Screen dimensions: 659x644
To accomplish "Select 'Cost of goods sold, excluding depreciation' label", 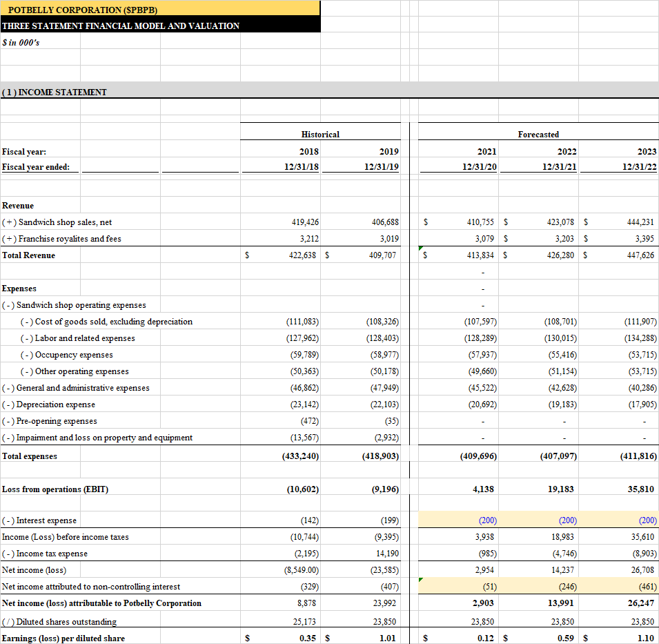I will (x=106, y=322).
